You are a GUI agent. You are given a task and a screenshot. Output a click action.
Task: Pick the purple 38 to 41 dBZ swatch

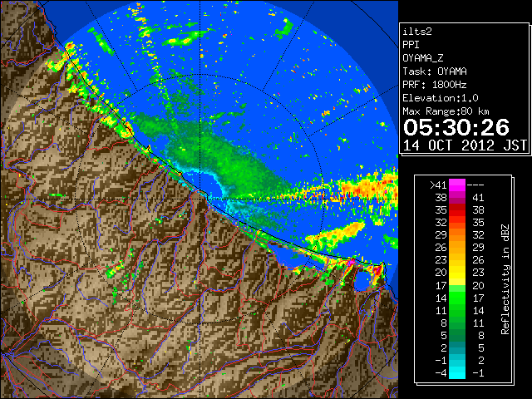point(457,198)
